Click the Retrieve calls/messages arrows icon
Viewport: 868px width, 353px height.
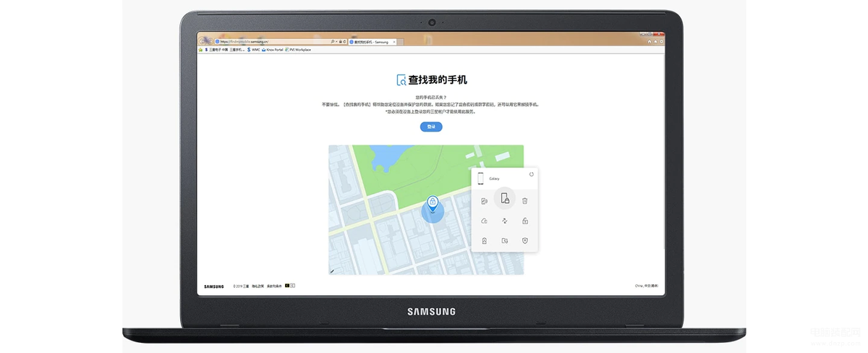[504, 221]
